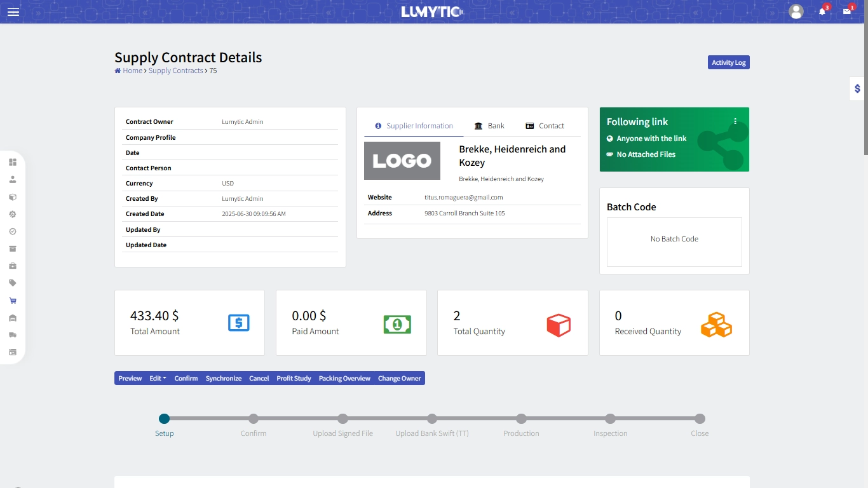Image resolution: width=868 pixels, height=488 pixels.
Task: Go to Supply Contracts breadcrumb link
Action: pos(175,71)
